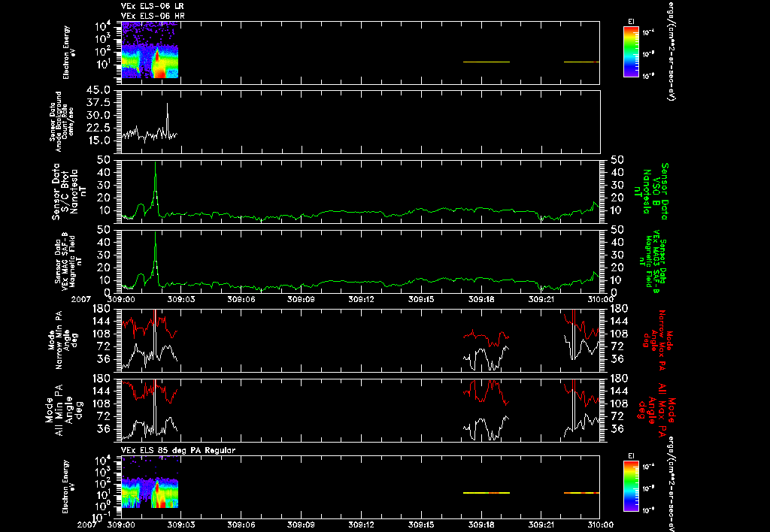
Task: Click the 'Narrow Min PA Angle' axis label
Action: 62,339
